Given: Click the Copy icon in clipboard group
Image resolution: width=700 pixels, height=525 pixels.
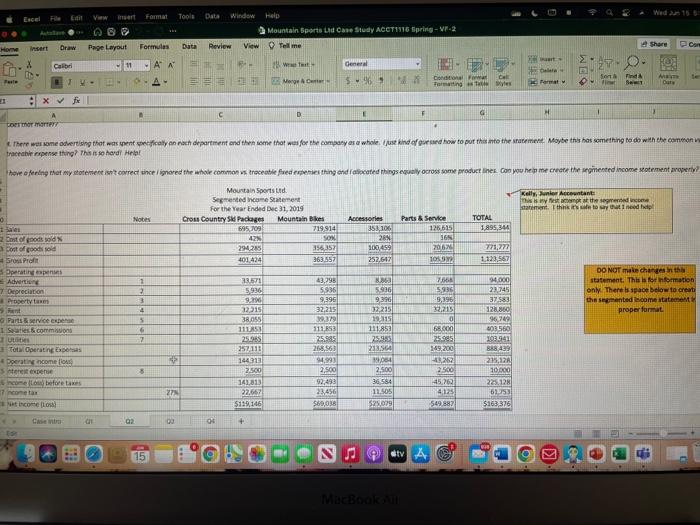Looking at the screenshot, I should click(29, 75).
